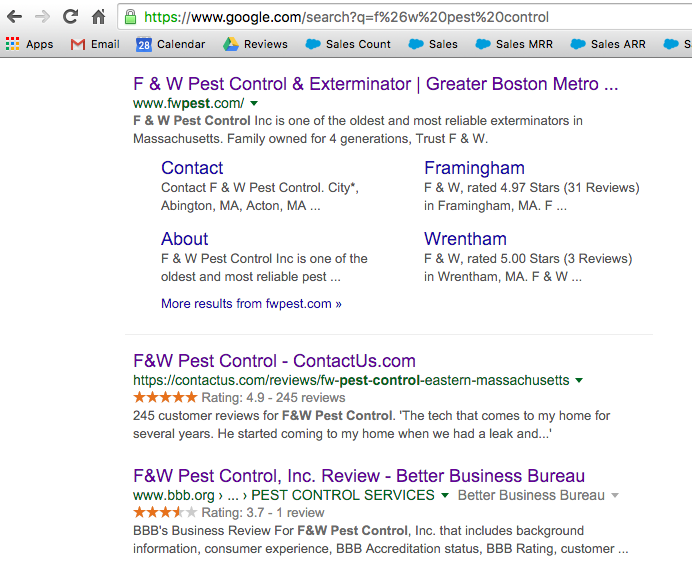This screenshot has height=570, width=692.
Task: Open the Reviews Drive bookmark
Action: click(x=255, y=44)
